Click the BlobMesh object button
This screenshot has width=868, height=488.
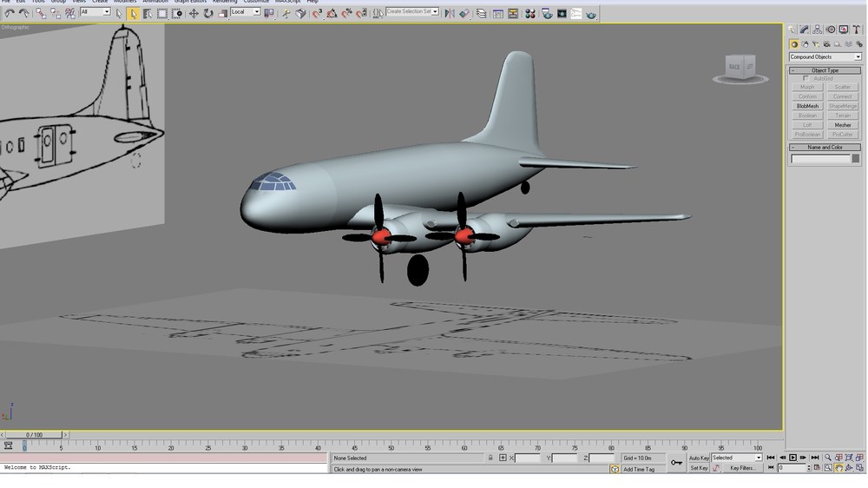click(x=807, y=106)
